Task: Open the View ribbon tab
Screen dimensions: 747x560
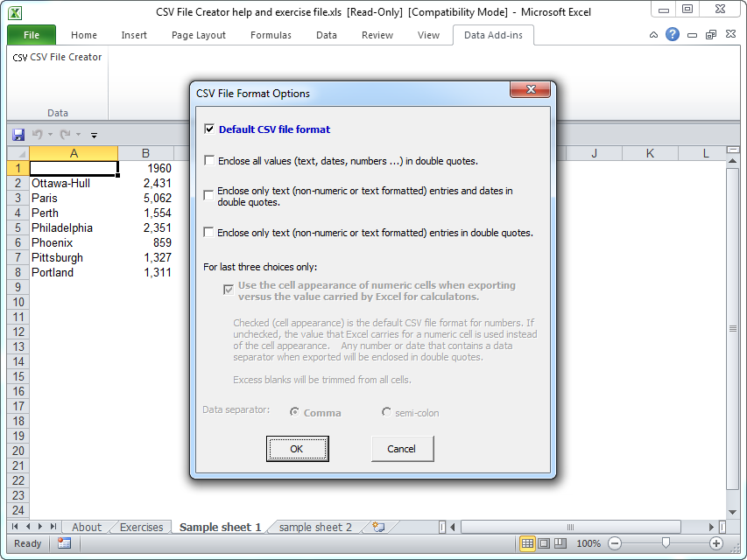Action: pyautogui.click(x=428, y=35)
